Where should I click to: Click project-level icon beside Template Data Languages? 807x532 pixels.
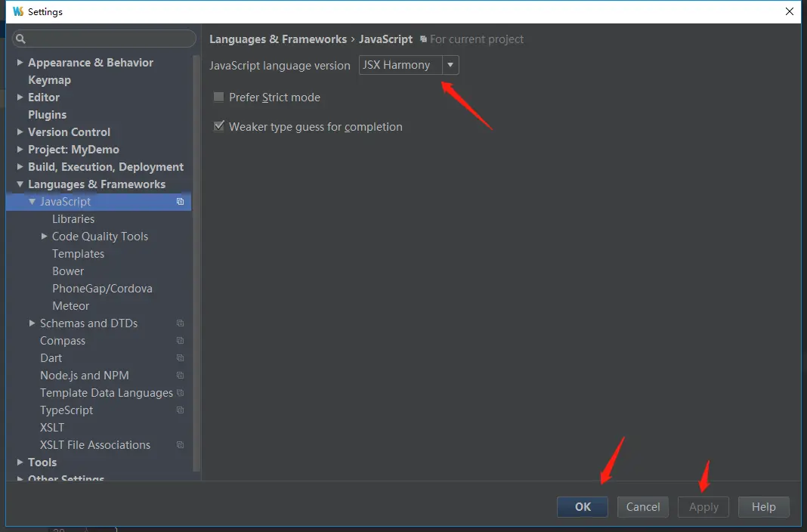tap(180, 392)
